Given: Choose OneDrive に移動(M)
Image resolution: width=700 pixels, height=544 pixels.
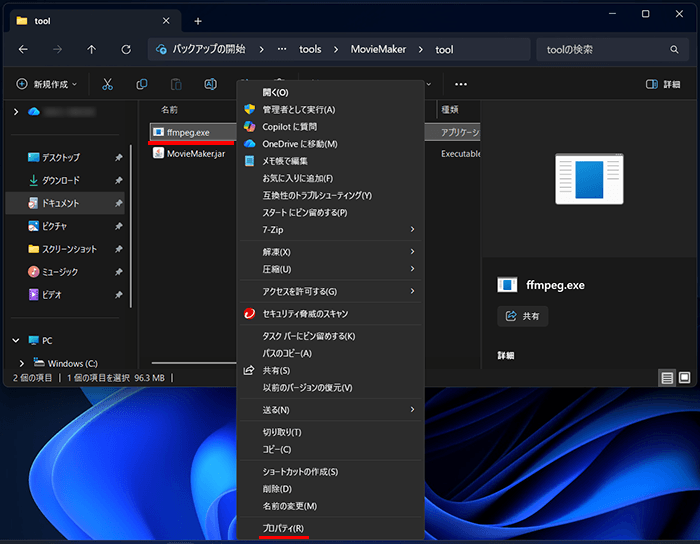Looking at the screenshot, I should (x=331, y=144).
